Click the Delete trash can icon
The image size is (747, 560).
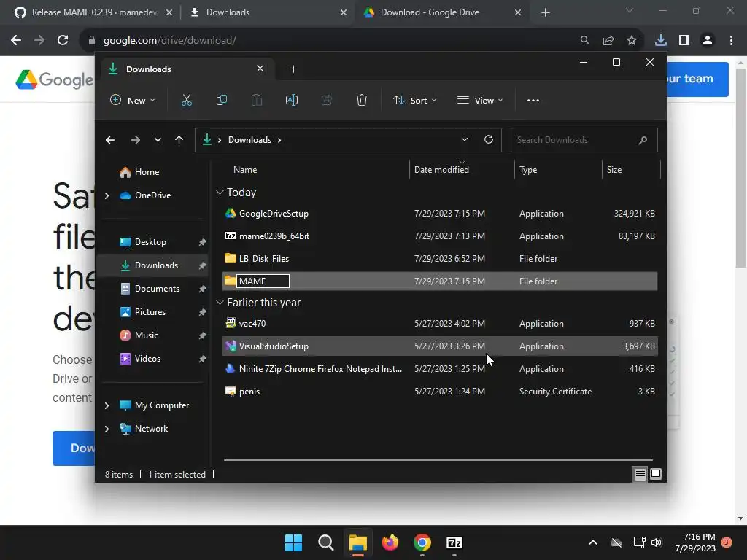(362, 100)
